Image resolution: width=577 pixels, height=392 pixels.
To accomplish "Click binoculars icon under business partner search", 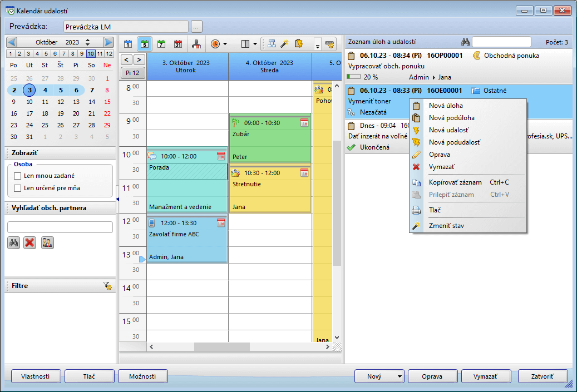I will pyautogui.click(x=14, y=243).
